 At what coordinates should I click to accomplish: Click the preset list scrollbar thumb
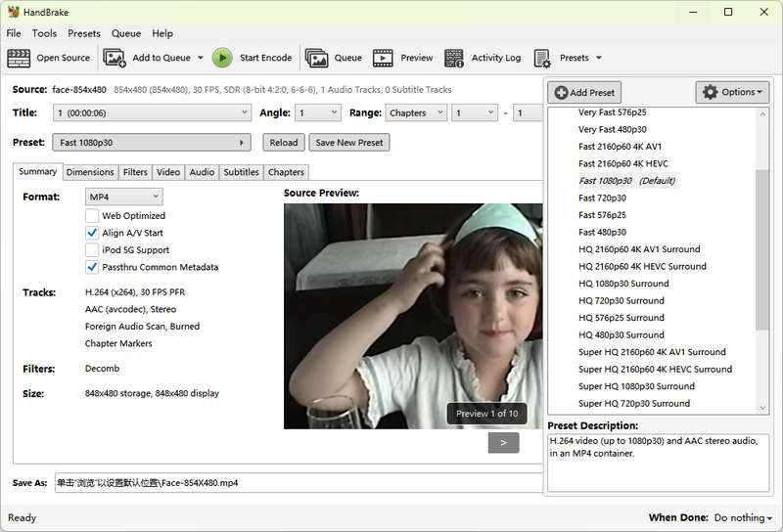pyautogui.click(x=762, y=249)
